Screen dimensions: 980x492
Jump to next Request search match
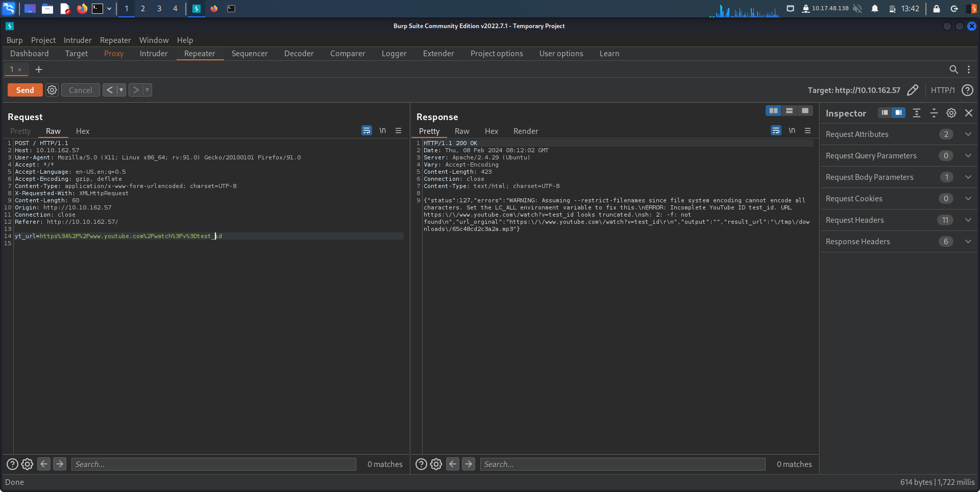click(60, 464)
